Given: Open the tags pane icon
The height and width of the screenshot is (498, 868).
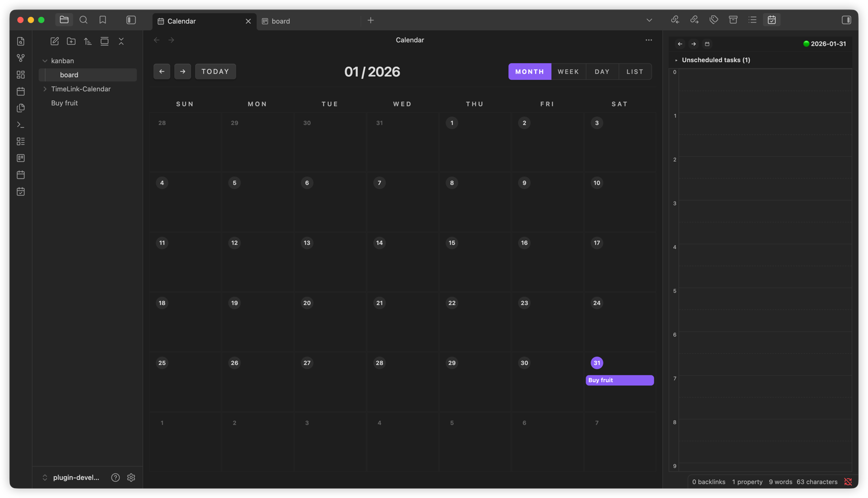Looking at the screenshot, I should point(713,19).
